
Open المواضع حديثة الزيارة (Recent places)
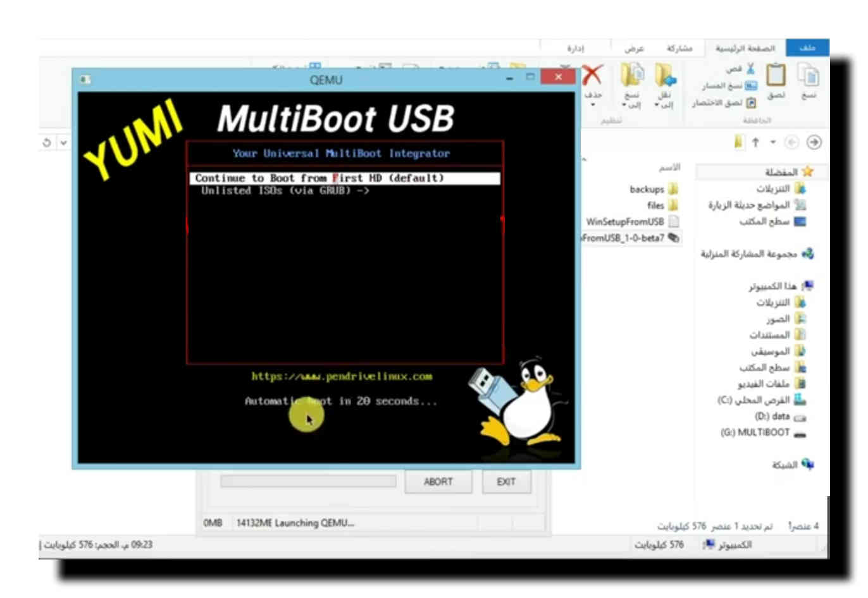[x=757, y=205]
